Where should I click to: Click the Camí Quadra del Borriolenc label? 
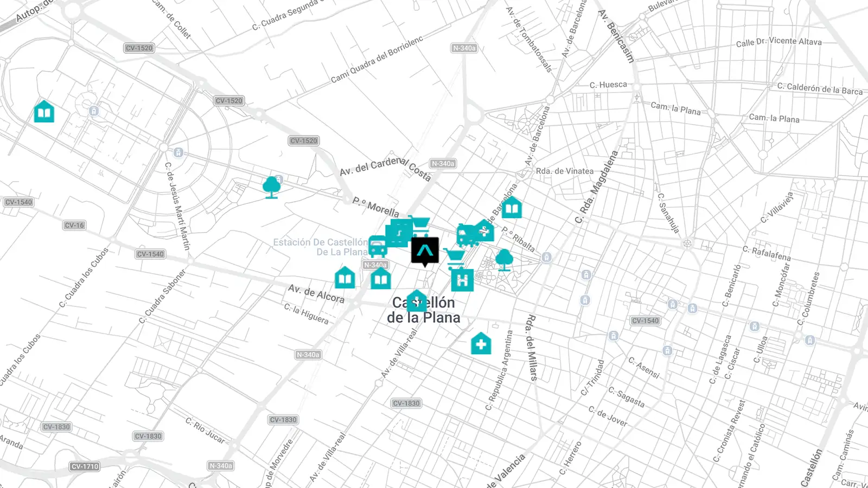[x=376, y=60]
